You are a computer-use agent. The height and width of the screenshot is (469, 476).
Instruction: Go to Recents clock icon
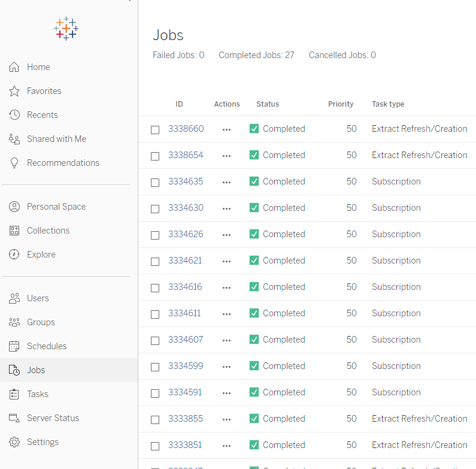click(x=14, y=115)
